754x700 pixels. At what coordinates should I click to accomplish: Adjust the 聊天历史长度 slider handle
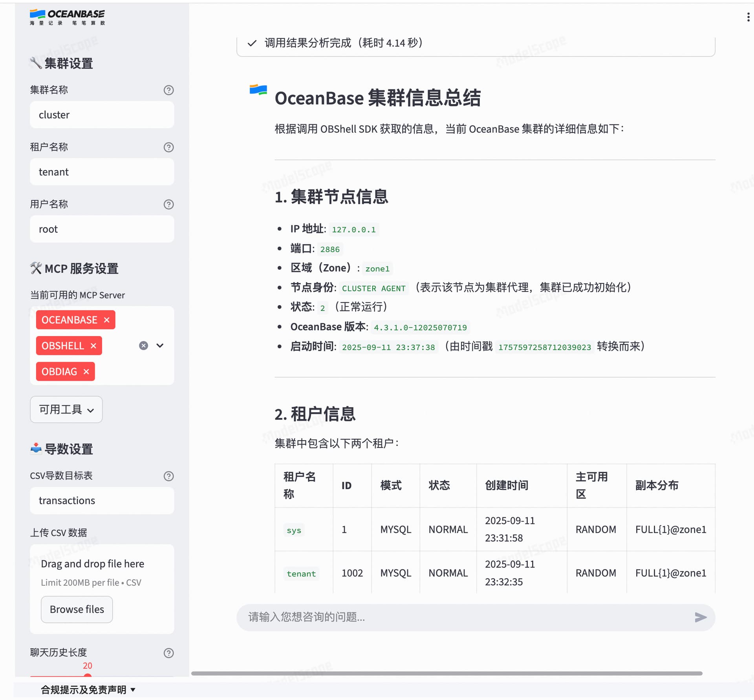click(88, 676)
